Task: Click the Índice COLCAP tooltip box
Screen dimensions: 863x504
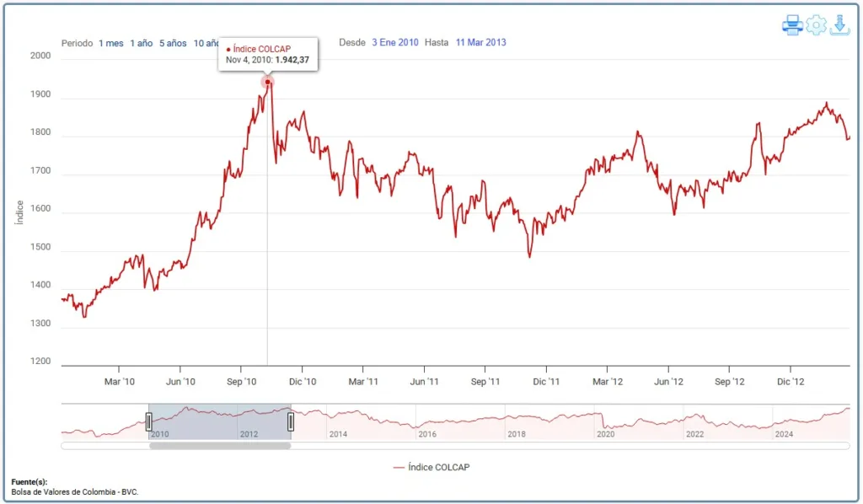Action: [268, 54]
